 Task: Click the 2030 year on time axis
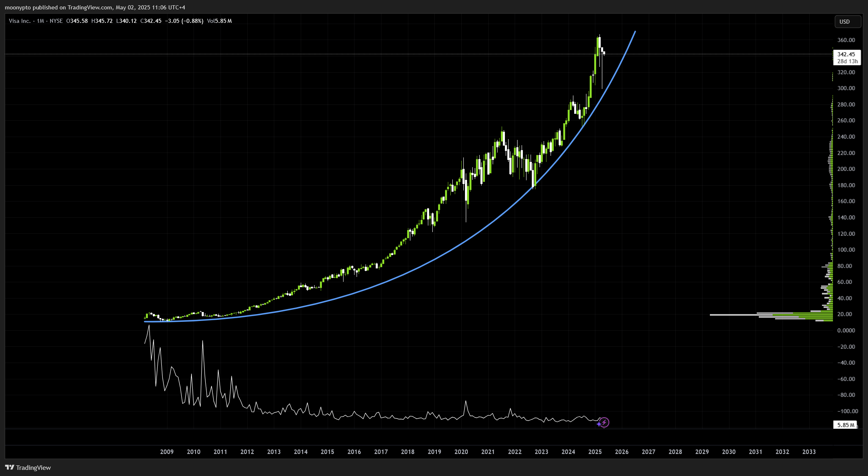click(x=729, y=452)
